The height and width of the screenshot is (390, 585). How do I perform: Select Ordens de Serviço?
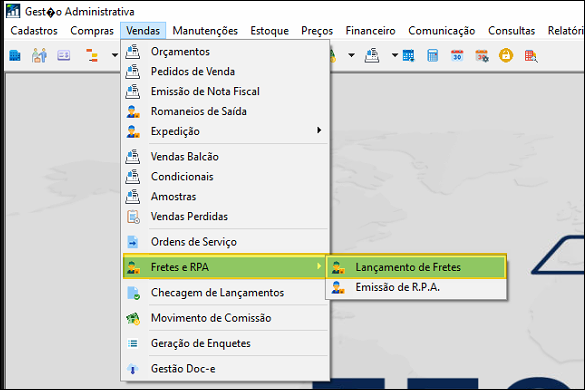click(x=225, y=242)
